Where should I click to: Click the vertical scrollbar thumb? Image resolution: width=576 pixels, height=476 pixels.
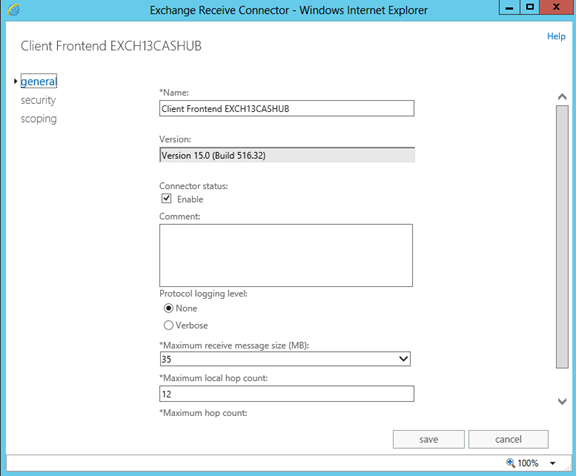pos(562,237)
